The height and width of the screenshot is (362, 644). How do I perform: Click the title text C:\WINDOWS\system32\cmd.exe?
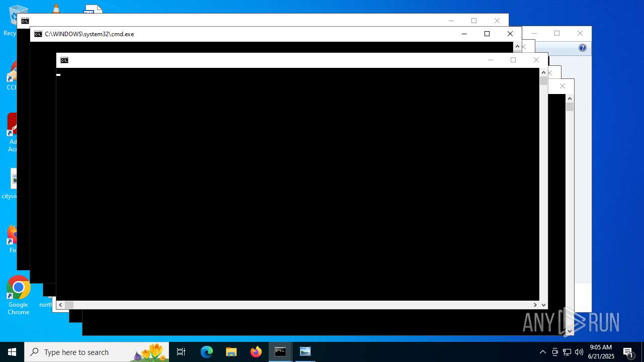89,34
